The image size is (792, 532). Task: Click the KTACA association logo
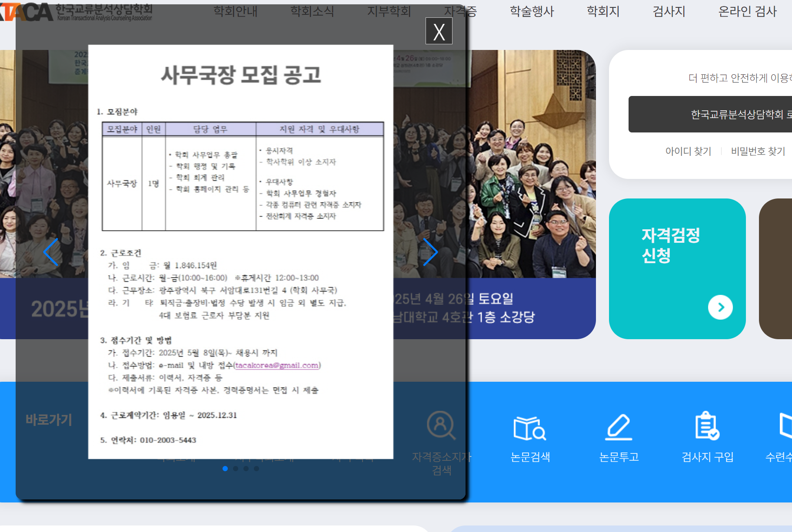tap(76, 12)
